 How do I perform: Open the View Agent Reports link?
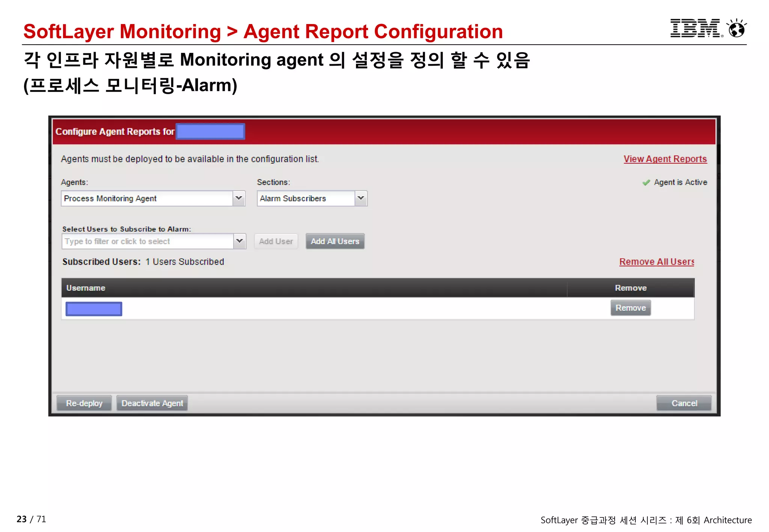[665, 159]
